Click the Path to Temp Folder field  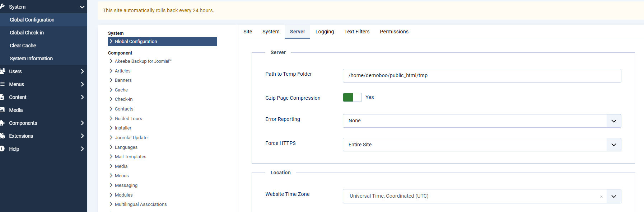coord(482,76)
